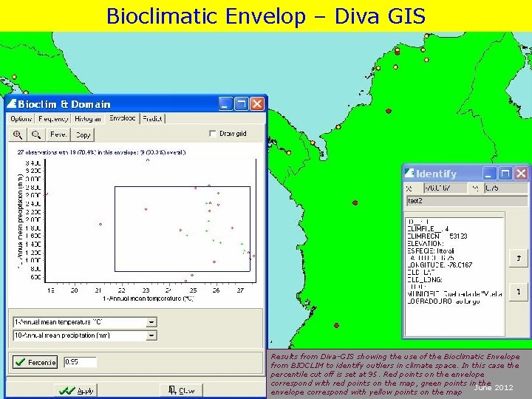532x399 pixels.
Task: Apply the Bioclim settings
Action: (76, 391)
